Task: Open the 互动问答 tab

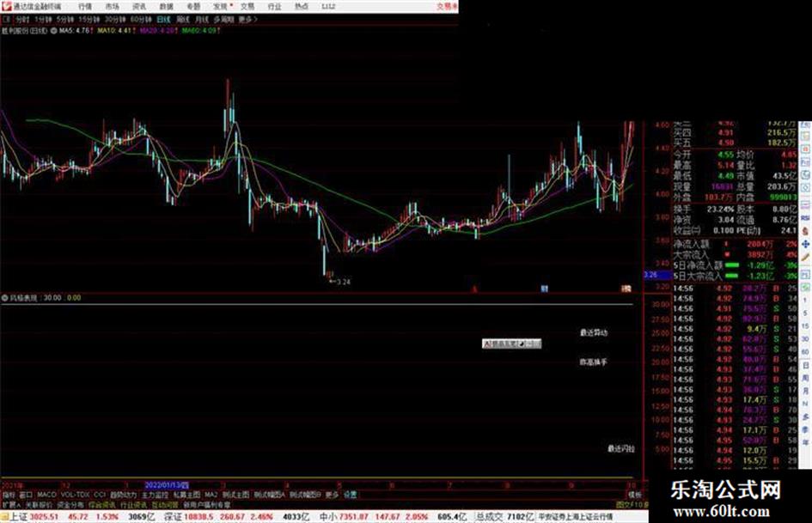Action: 165,504
